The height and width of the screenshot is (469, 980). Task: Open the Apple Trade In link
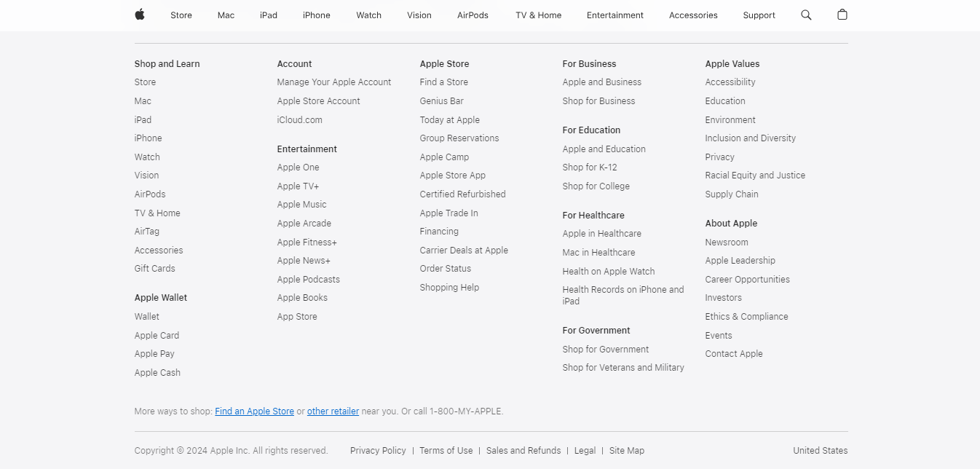(x=449, y=213)
